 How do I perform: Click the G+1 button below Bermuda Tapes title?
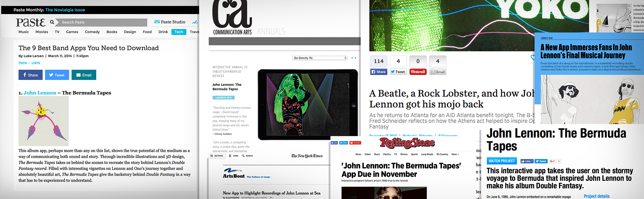point(552,161)
